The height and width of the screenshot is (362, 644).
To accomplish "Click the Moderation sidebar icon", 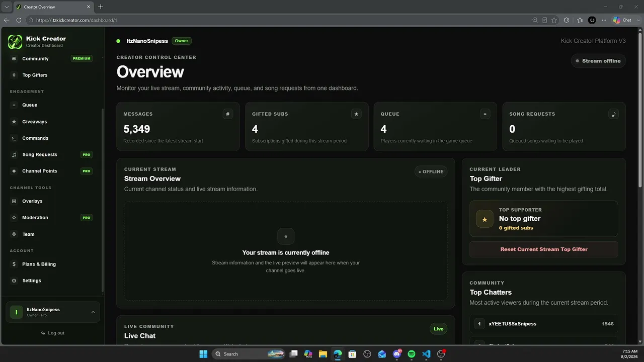I will coord(14,218).
